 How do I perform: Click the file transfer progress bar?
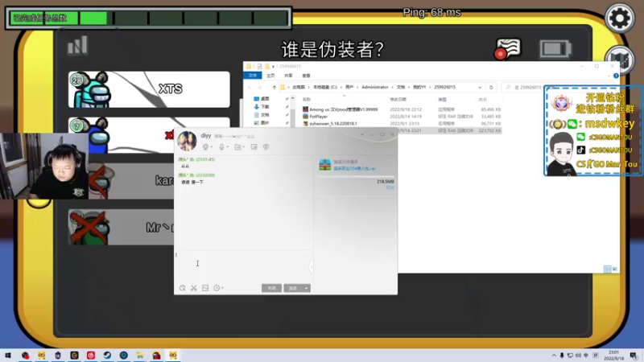356,177
